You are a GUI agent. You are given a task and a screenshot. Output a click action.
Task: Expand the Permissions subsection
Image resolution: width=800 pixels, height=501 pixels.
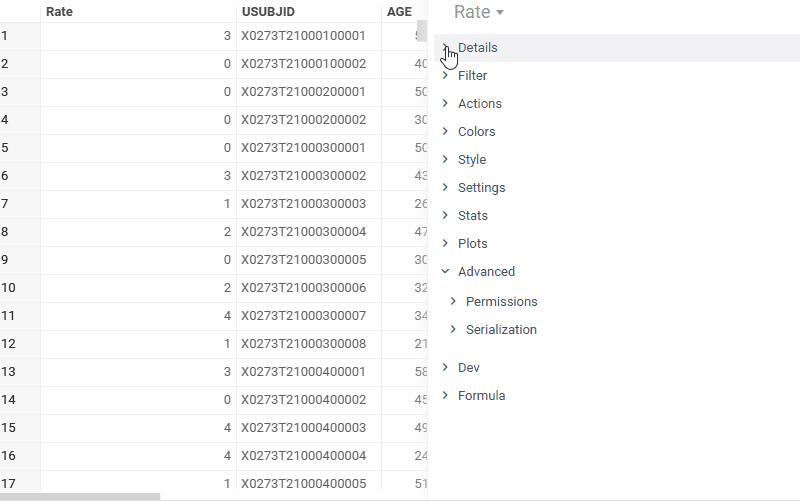pyautogui.click(x=501, y=302)
